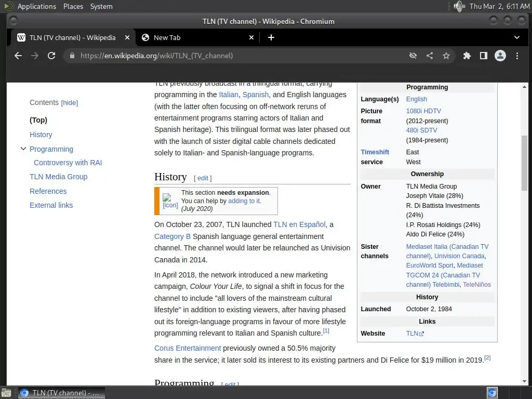Go to Programming in contents sidebar
The width and height of the screenshot is (532, 399).
(51, 149)
